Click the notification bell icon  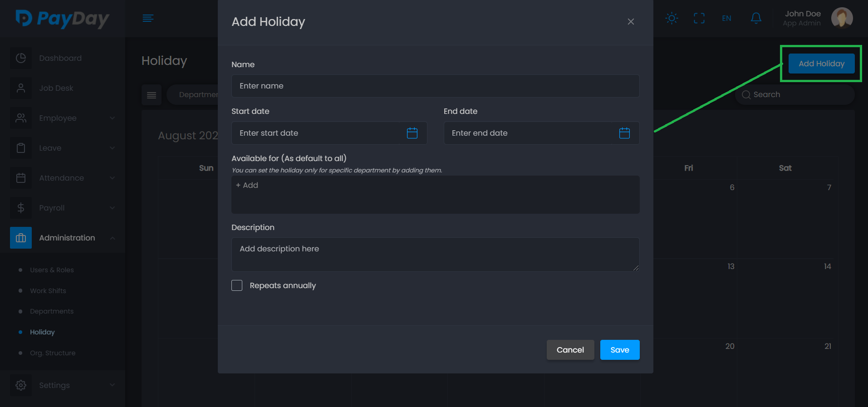[x=756, y=18]
